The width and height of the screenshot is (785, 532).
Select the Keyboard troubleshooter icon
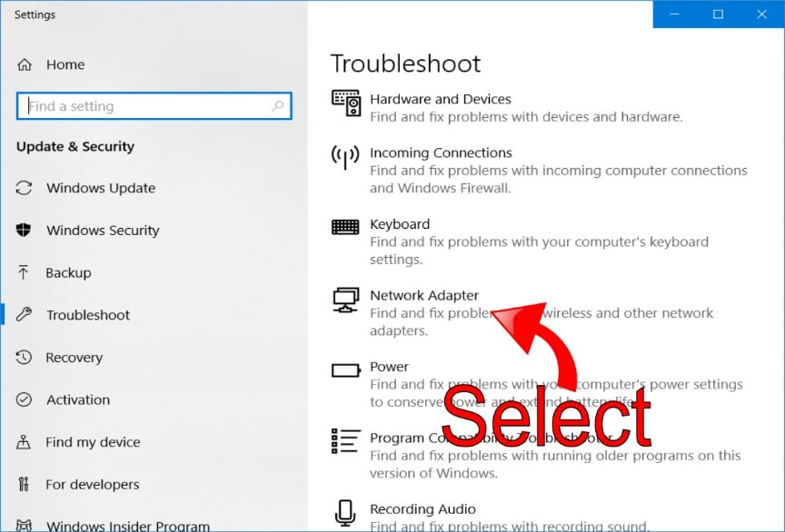click(345, 227)
